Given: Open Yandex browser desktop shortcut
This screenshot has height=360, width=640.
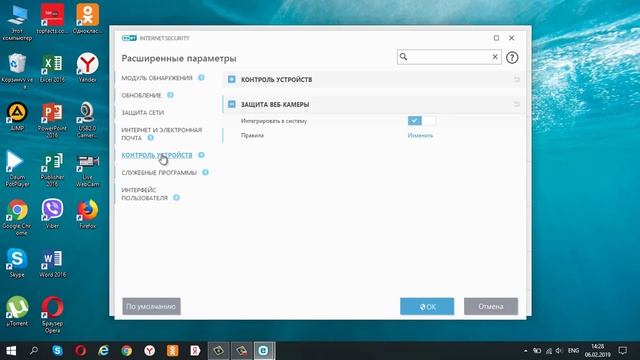Looking at the screenshot, I should [x=87, y=68].
